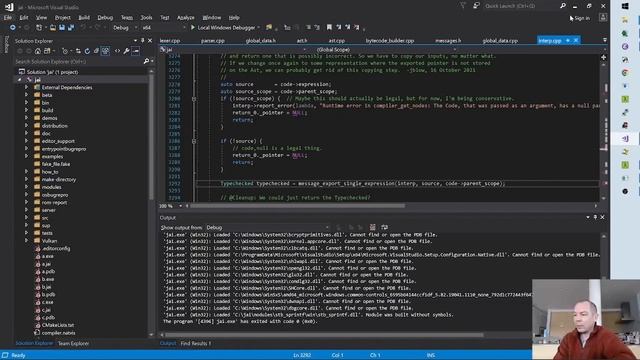Click the feedback icon next to Quick Launch
Viewport: 640px width, 360px height.
coord(476,6)
